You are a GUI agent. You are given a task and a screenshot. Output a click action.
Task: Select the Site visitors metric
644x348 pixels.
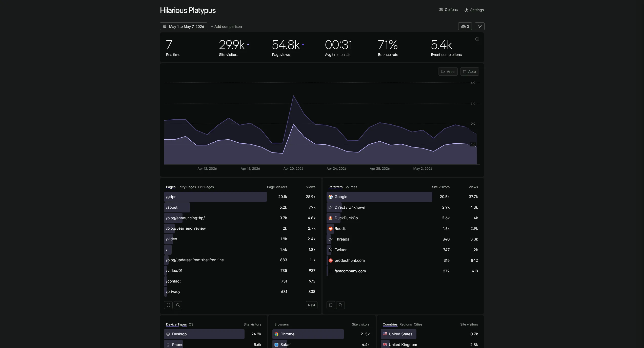[x=234, y=48]
